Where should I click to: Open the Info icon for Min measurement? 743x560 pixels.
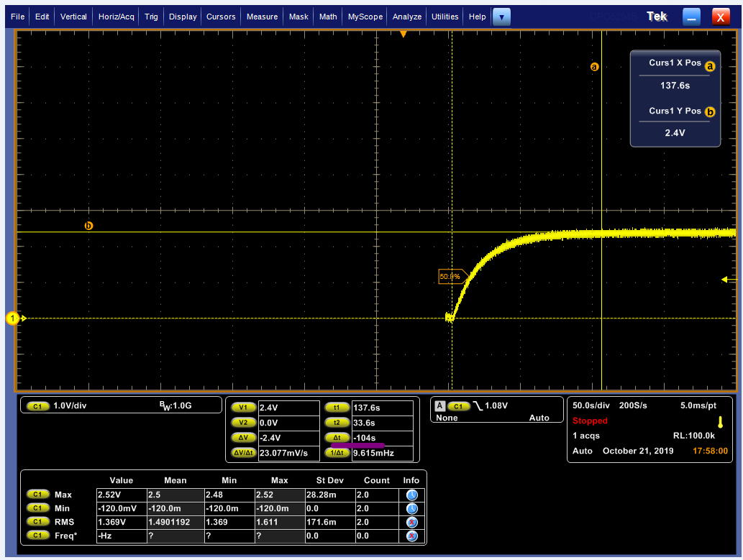pos(411,509)
